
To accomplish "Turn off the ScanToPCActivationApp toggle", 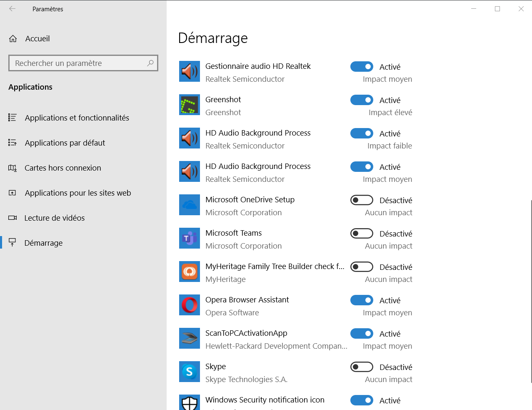I will click(362, 334).
